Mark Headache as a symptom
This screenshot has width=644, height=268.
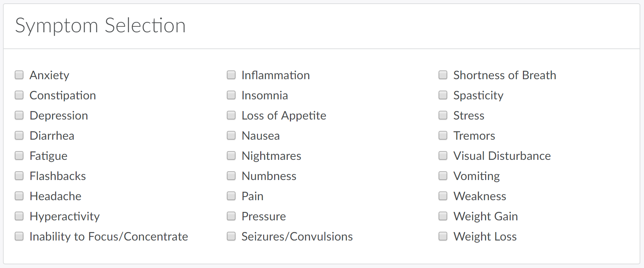19,196
